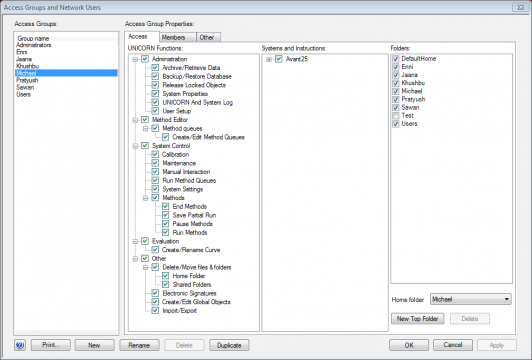Collapse the Administration tree node
532x360 pixels.
[135, 59]
